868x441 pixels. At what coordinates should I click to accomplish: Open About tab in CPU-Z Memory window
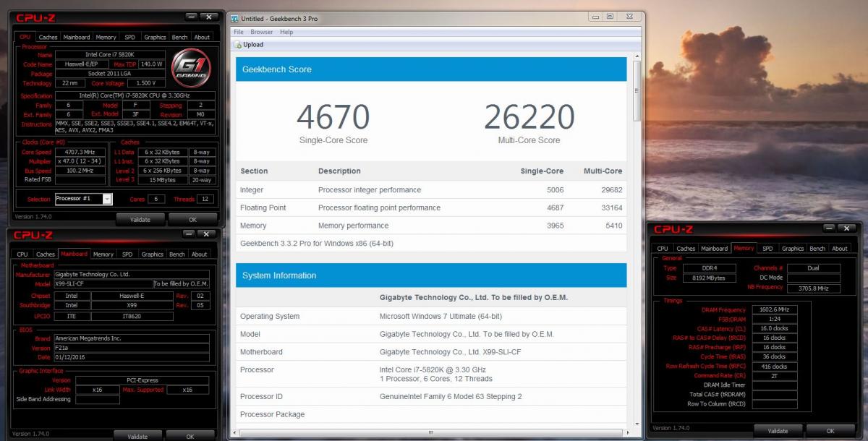tap(840, 248)
